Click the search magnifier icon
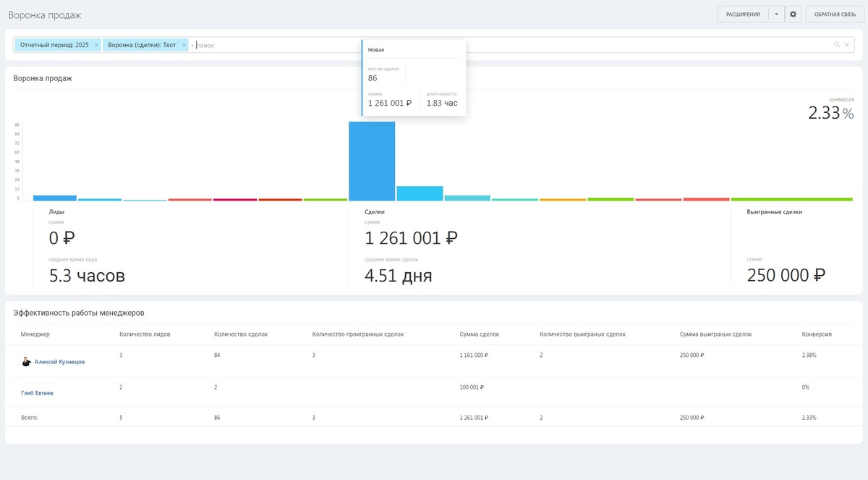The width and height of the screenshot is (868, 480). click(837, 45)
